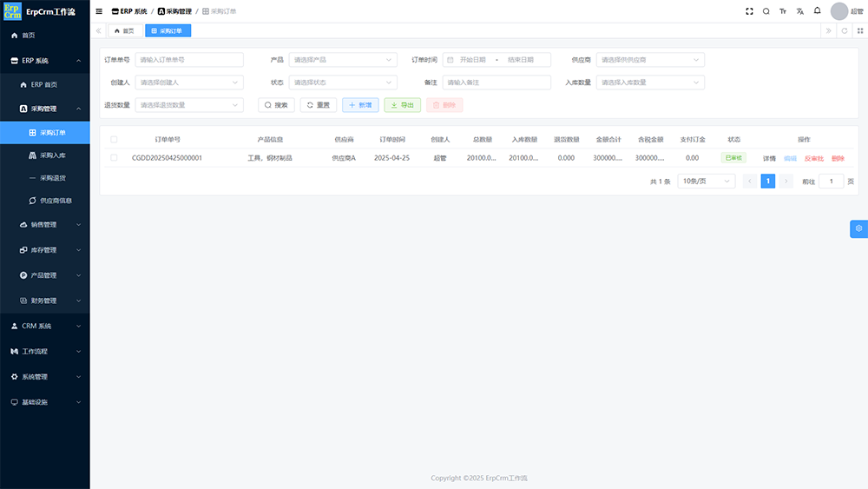
Task: Click the font size adjustment icon
Action: (783, 11)
